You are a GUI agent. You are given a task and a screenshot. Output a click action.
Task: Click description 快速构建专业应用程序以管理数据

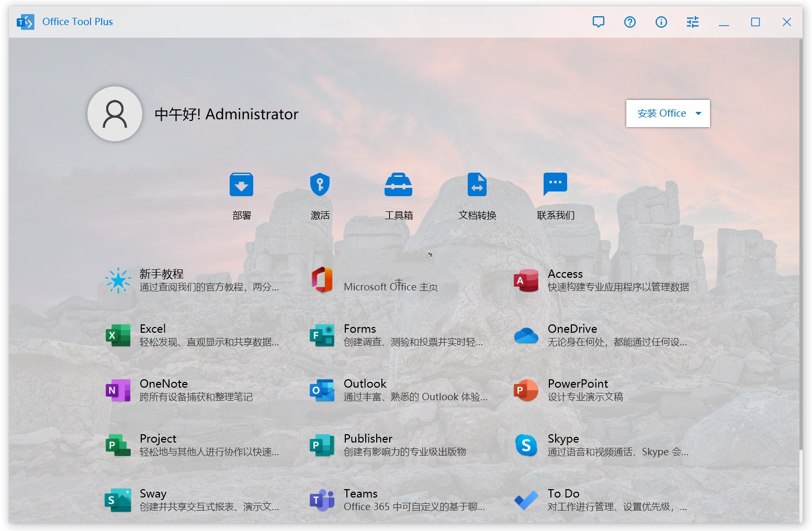point(618,287)
